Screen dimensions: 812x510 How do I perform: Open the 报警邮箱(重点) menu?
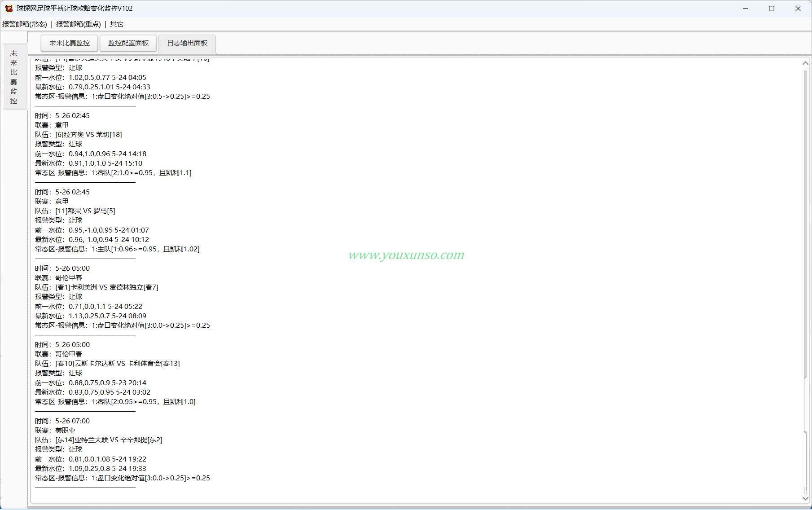pos(79,24)
